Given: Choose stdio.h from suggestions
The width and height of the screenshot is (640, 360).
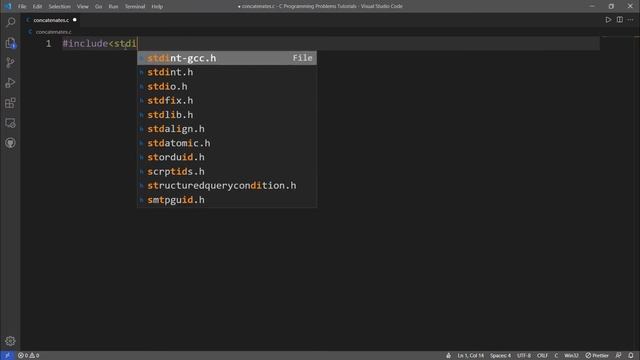Looking at the screenshot, I should (x=227, y=87).
